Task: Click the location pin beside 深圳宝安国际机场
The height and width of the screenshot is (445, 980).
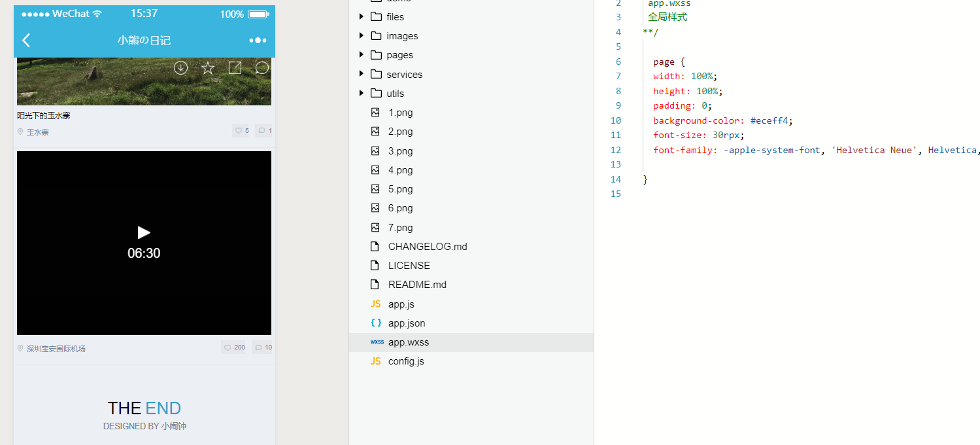Action: click(20, 348)
